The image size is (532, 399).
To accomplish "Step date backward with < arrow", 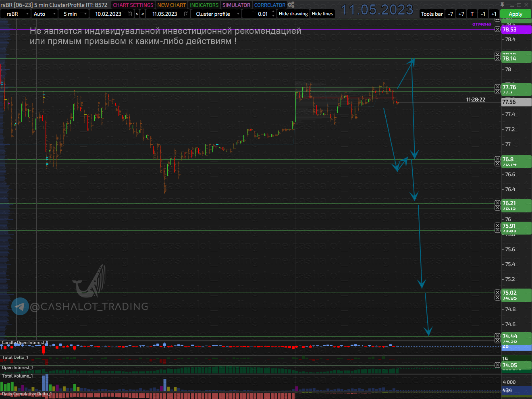I will [143, 14].
